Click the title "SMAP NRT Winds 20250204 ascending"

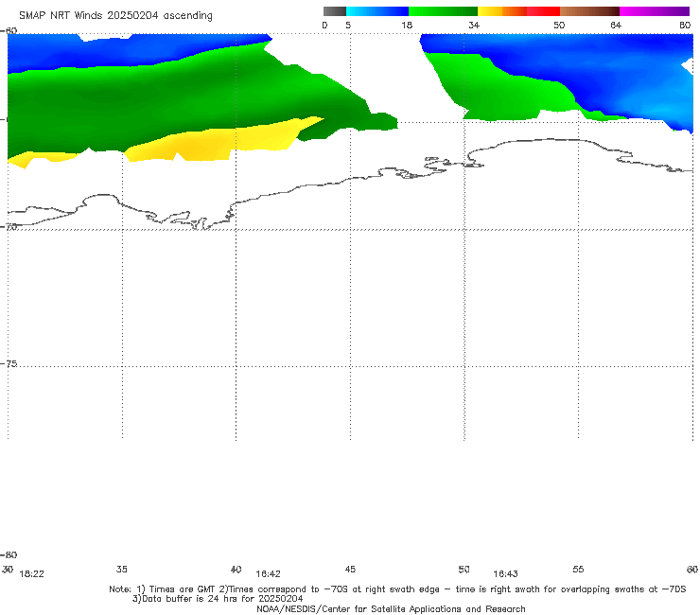point(115,15)
